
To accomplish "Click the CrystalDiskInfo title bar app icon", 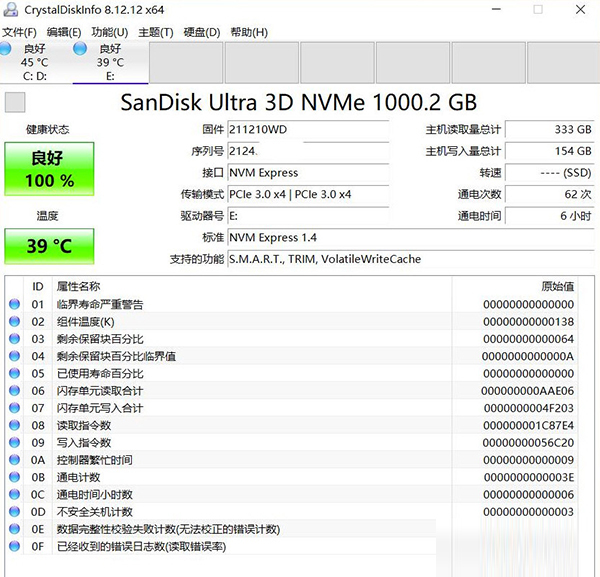I will [x=11, y=10].
